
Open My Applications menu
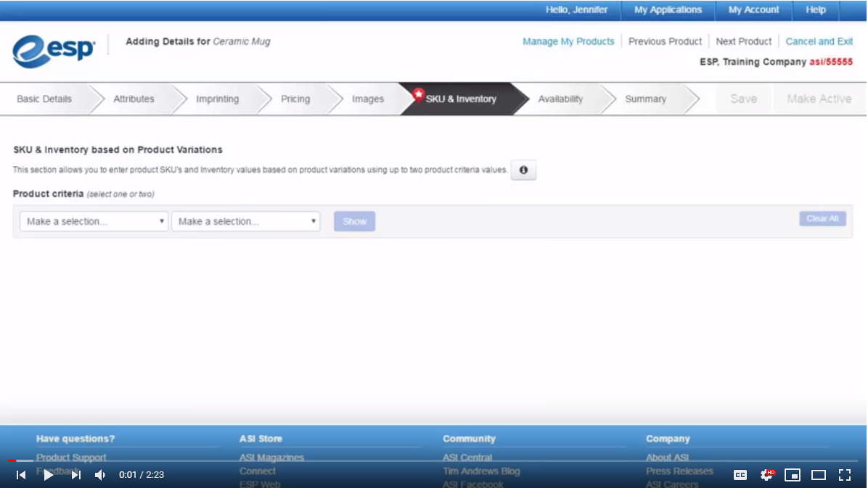(x=668, y=10)
